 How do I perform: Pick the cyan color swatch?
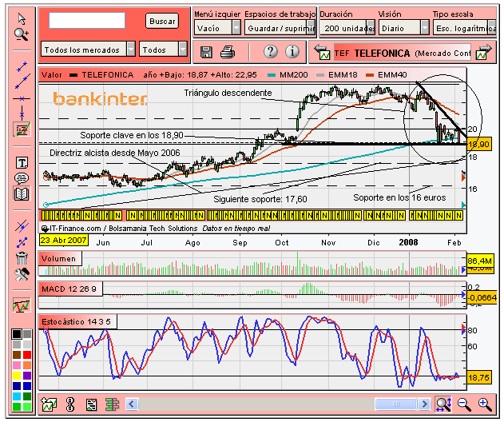pyautogui.click(x=17, y=396)
